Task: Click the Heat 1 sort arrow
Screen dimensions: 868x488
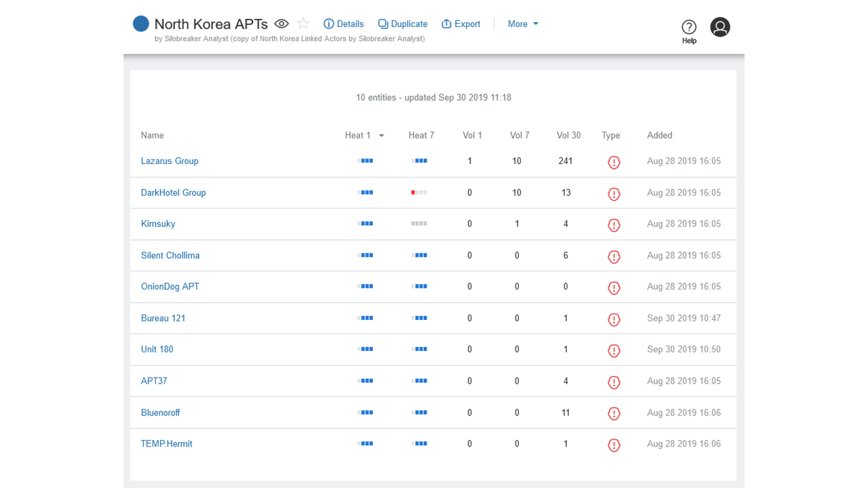Action: pos(381,136)
